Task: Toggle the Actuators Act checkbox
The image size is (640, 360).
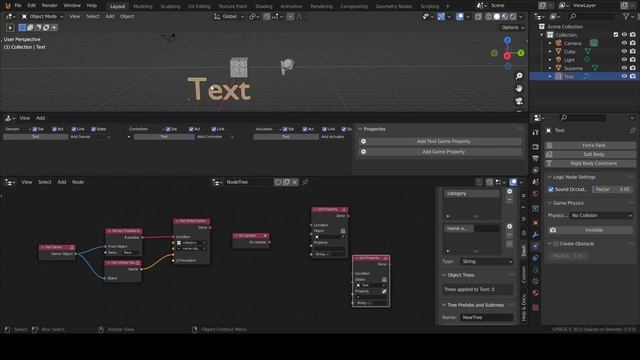Action: point(305,129)
